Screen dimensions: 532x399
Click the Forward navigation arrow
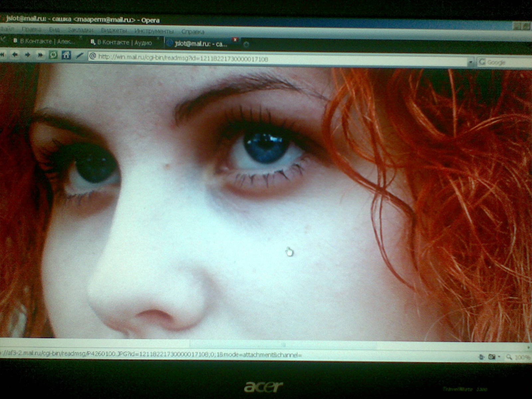pos(28,55)
